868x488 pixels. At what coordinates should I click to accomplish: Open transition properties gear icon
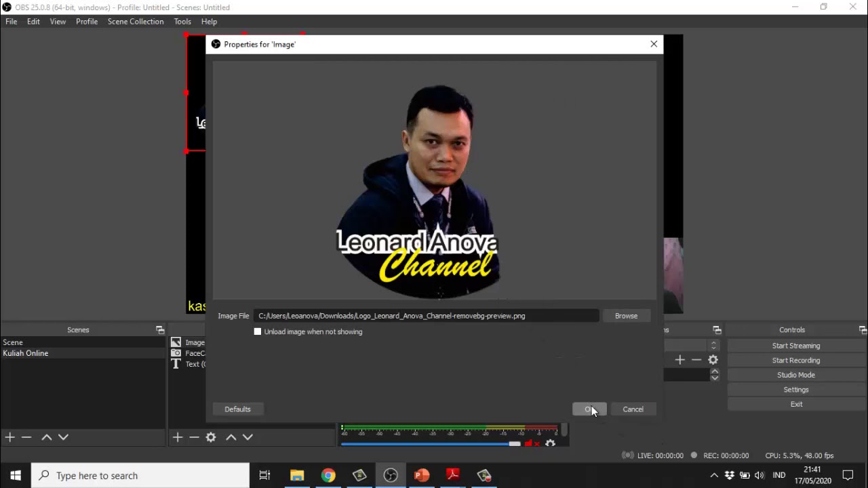point(713,360)
